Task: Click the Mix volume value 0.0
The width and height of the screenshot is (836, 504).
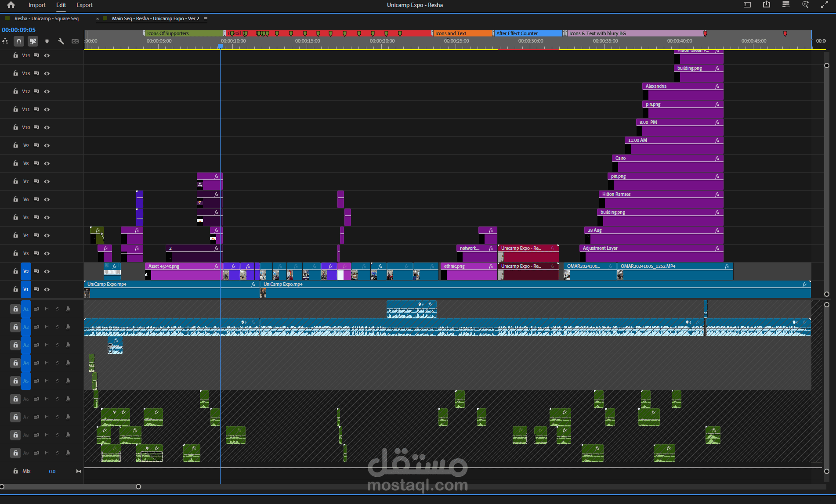Action: [x=52, y=472]
